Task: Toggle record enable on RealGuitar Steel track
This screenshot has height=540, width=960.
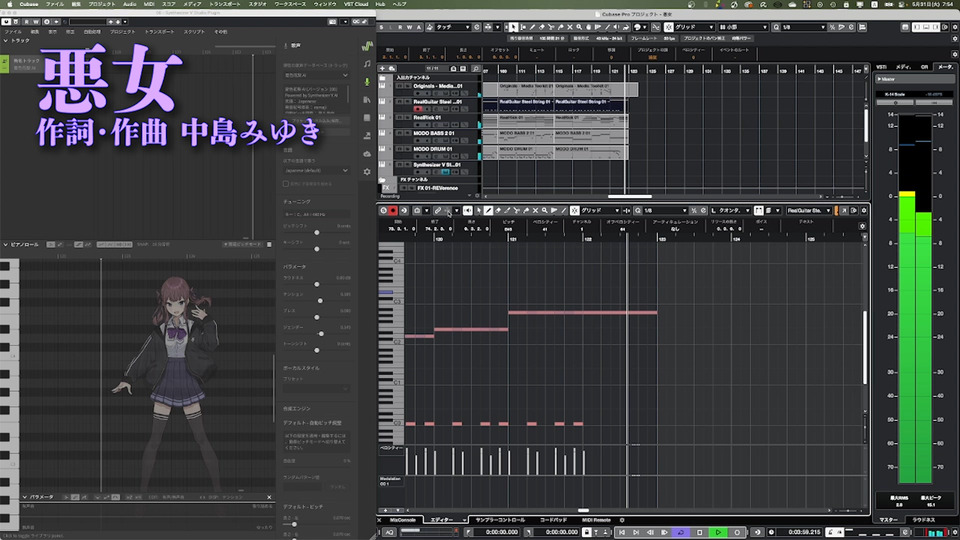Action: pyautogui.click(x=418, y=109)
